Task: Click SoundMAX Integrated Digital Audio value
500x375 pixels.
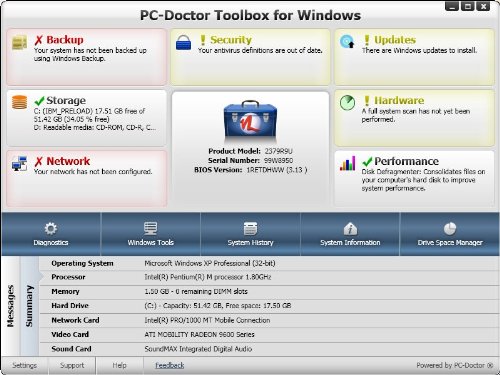Action: tap(198, 349)
